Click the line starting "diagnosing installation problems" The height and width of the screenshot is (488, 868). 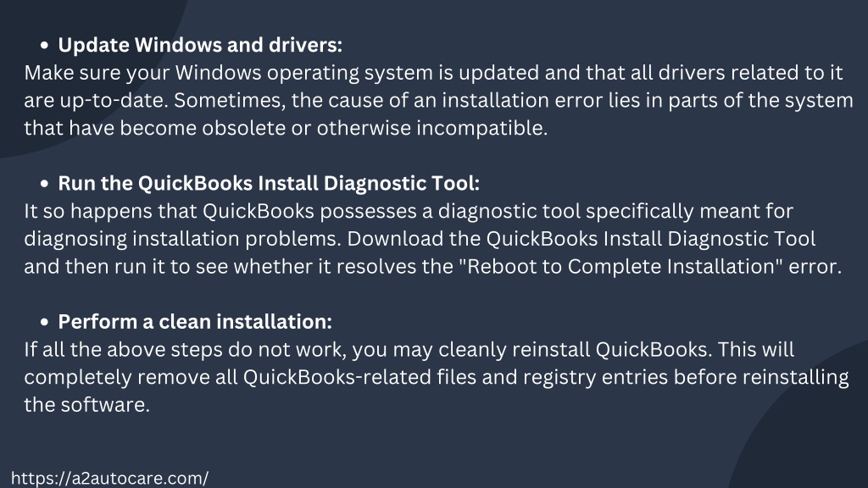(420, 238)
